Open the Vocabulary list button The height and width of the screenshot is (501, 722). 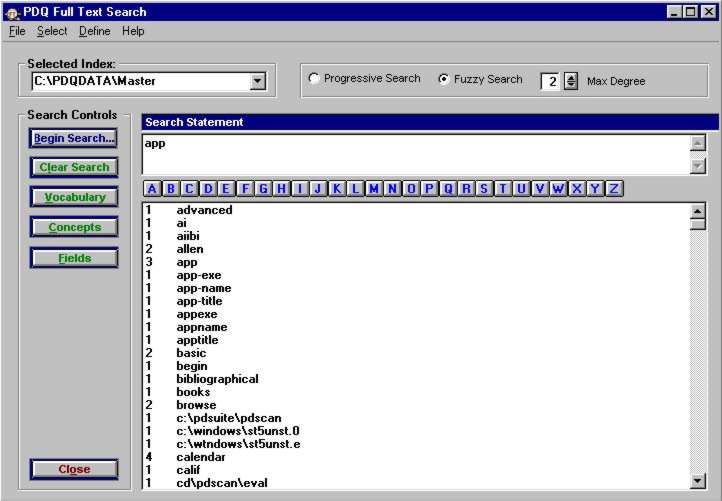pyautogui.click(x=74, y=197)
